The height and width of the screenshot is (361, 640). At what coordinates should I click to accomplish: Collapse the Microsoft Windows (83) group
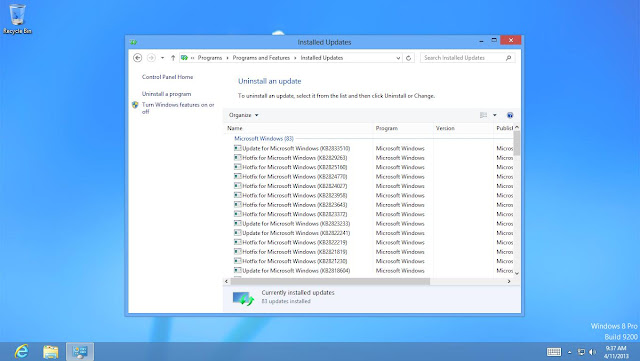coord(264,138)
